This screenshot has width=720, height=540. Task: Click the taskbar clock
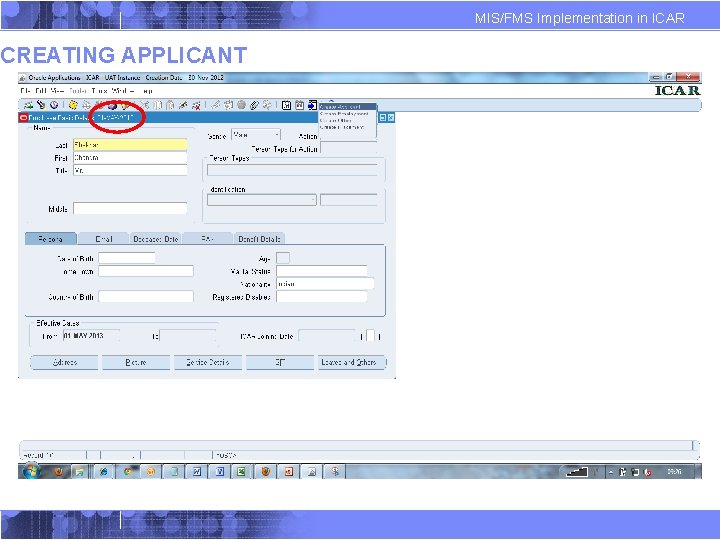click(x=674, y=472)
